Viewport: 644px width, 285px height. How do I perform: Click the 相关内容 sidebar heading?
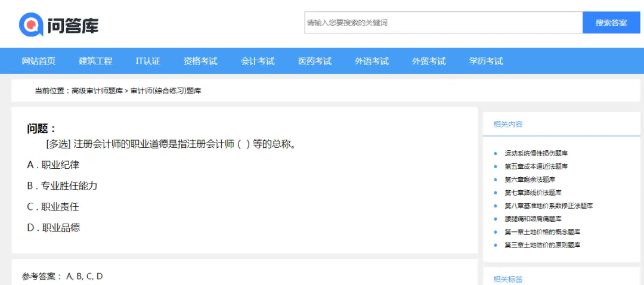[x=508, y=125]
